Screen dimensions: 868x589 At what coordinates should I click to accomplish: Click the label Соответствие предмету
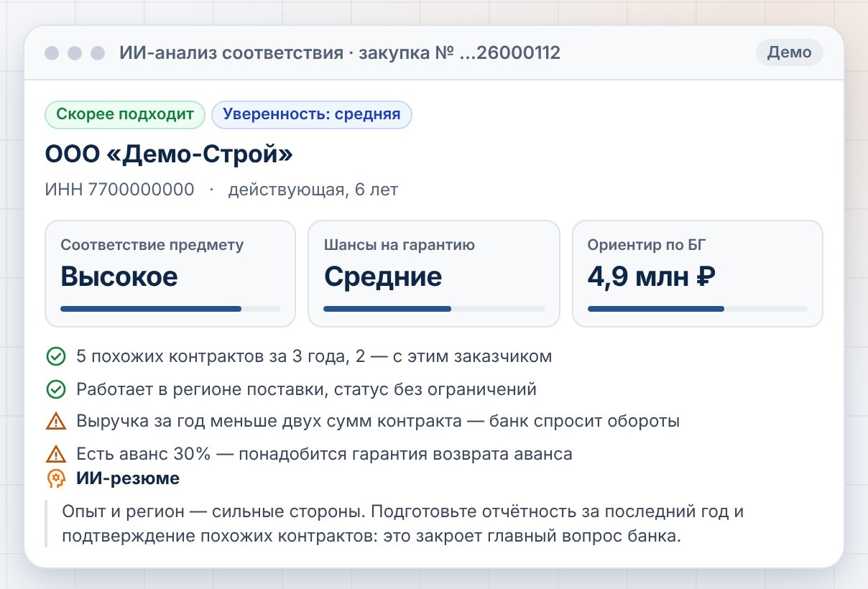click(x=152, y=245)
